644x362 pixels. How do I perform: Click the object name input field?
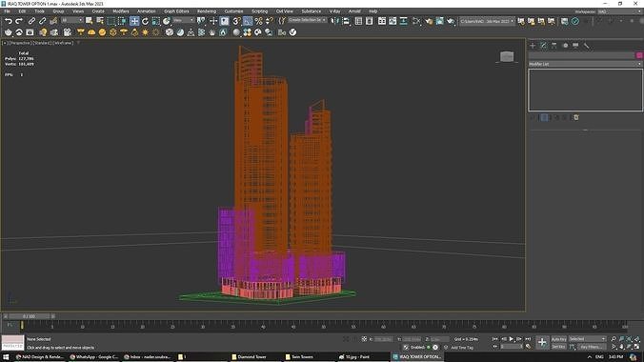tap(581, 55)
